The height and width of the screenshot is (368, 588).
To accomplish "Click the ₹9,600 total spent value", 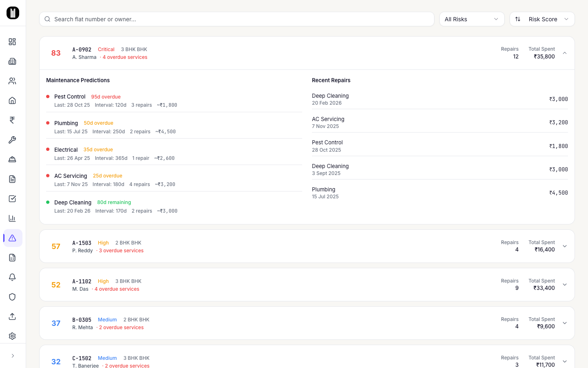I will 546,327.
